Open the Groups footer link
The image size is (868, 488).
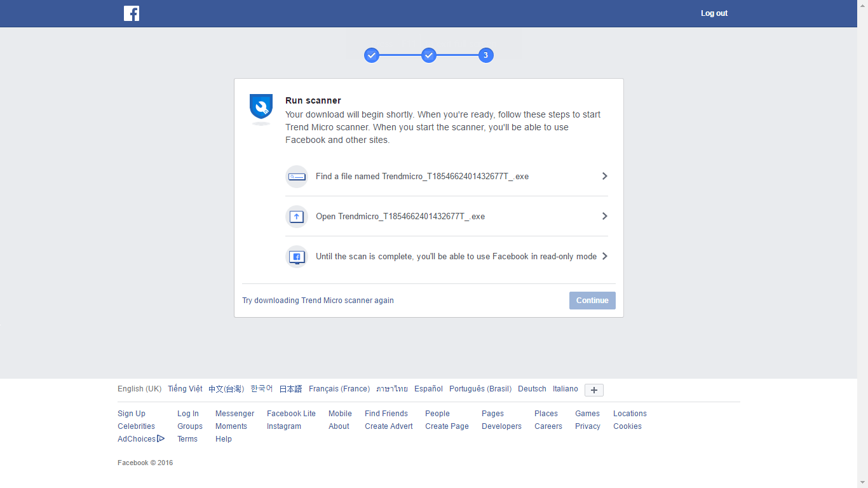tap(190, 426)
